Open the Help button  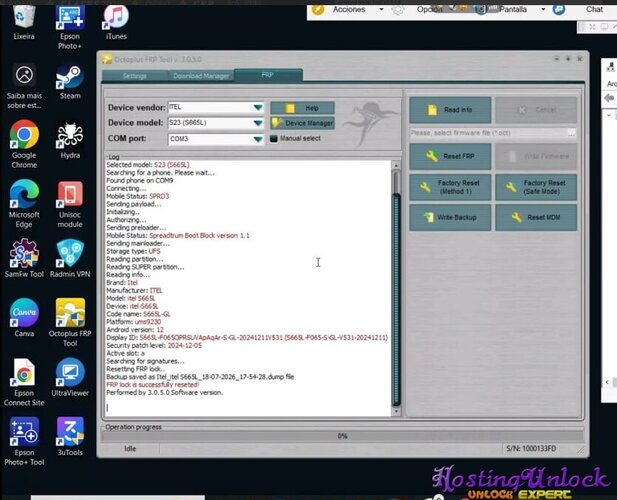point(303,108)
